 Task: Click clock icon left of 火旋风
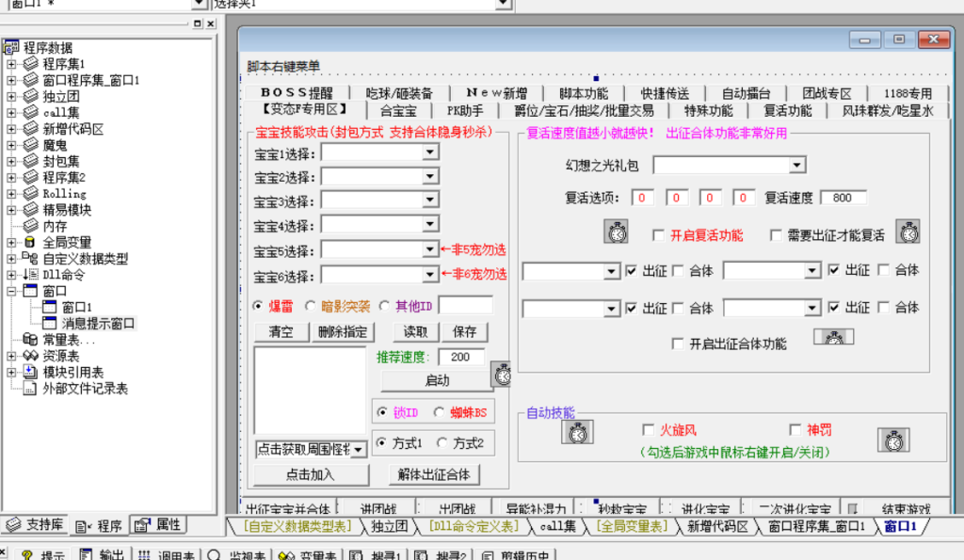pyautogui.click(x=577, y=432)
